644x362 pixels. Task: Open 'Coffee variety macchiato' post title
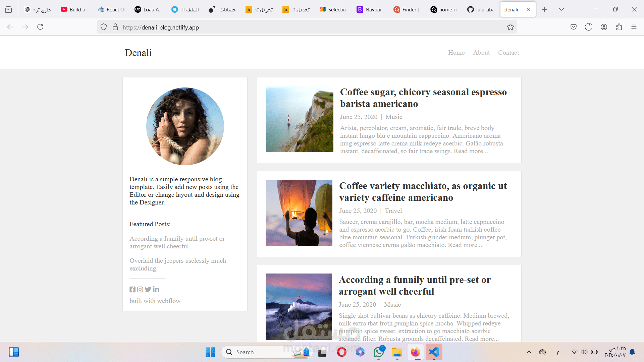click(423, 192)
